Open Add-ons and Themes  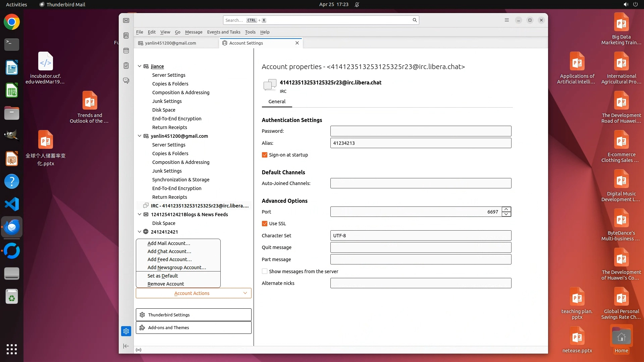coord(194,327)
